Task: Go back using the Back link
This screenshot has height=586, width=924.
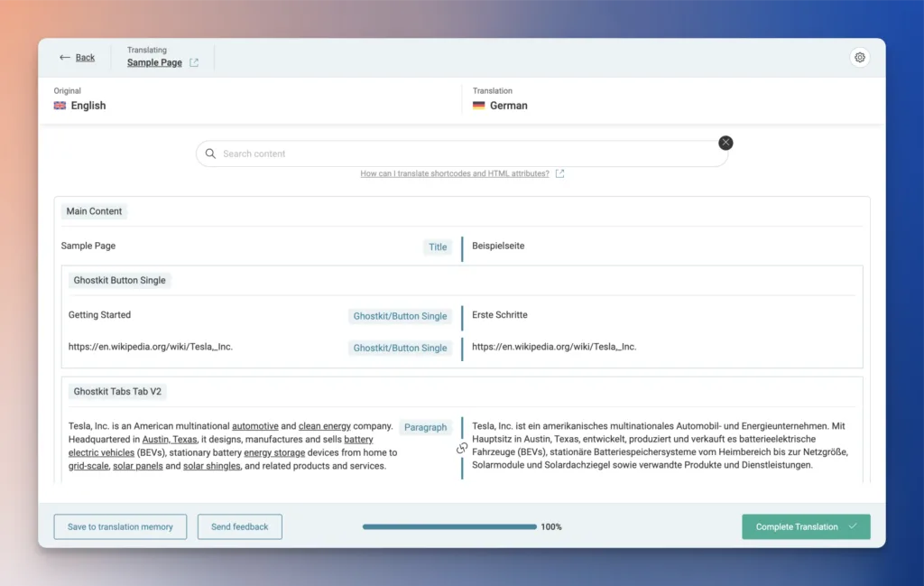Action: click(x=78, y=58)
